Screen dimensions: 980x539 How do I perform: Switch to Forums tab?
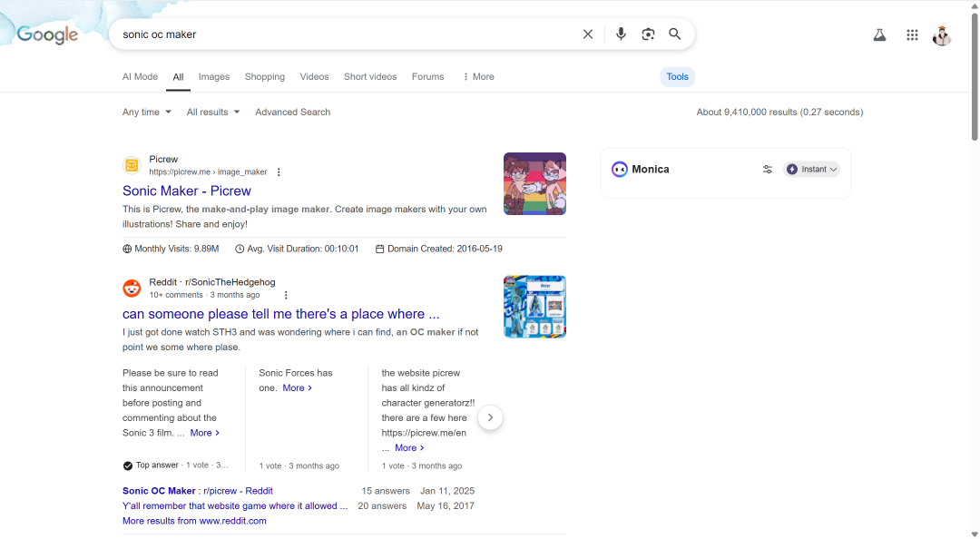pyautogui.click(x=427, y=77)
